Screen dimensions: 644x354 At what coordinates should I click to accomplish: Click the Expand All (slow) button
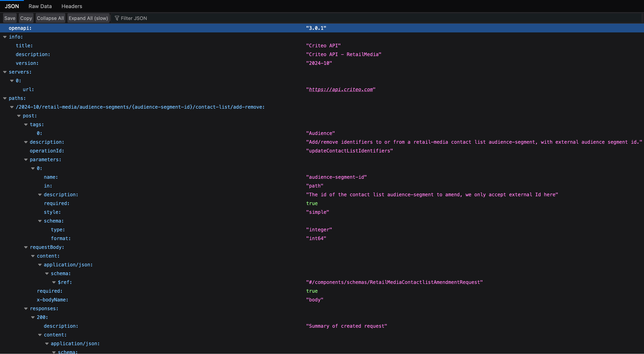(x=88, y=18)
